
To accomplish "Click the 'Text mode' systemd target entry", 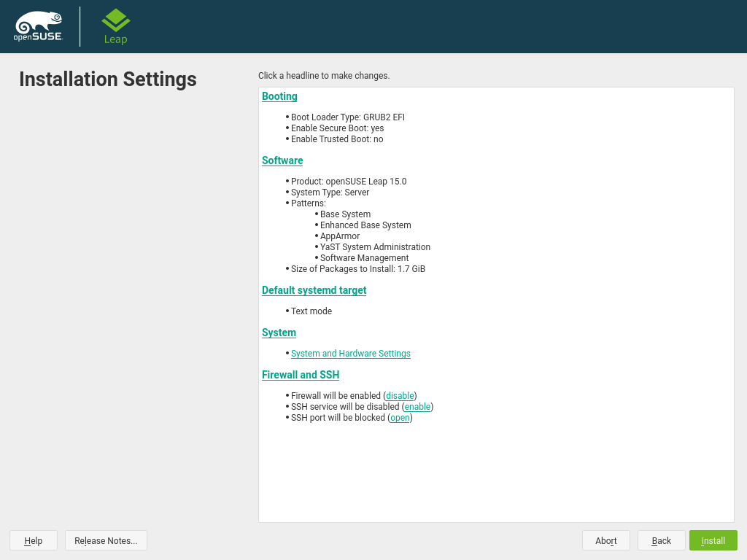I will (x=311, y=311).
